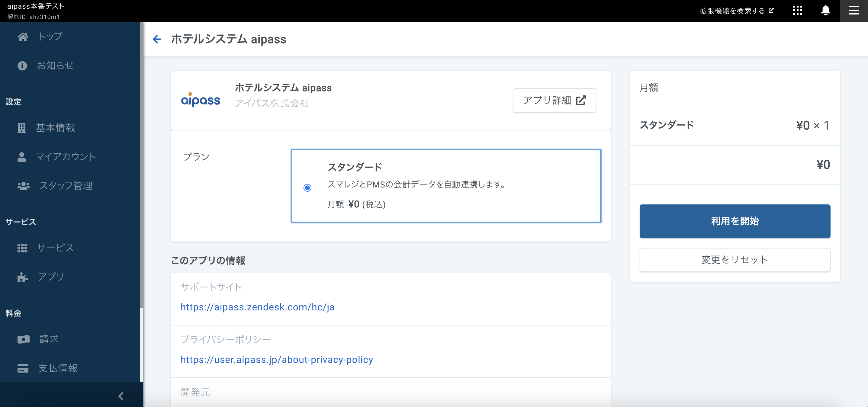
Task: Open アプリ詳細 button
Action: tap(554, 100)
